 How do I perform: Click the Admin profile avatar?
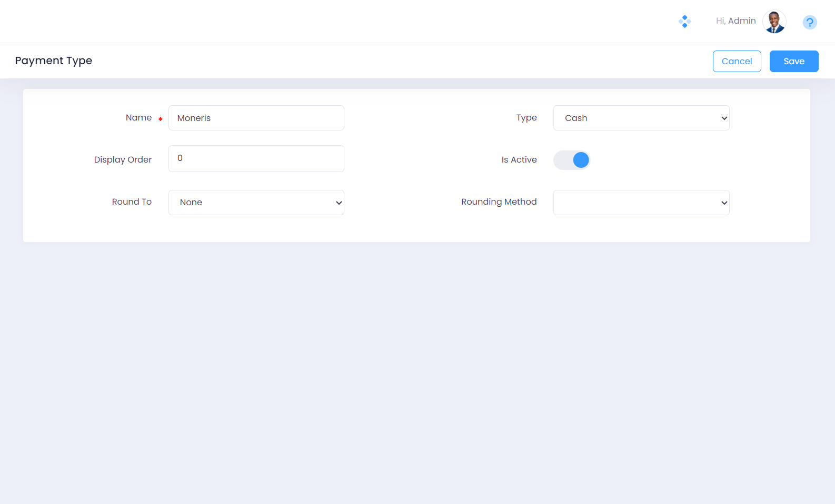(x=774, y=22)
